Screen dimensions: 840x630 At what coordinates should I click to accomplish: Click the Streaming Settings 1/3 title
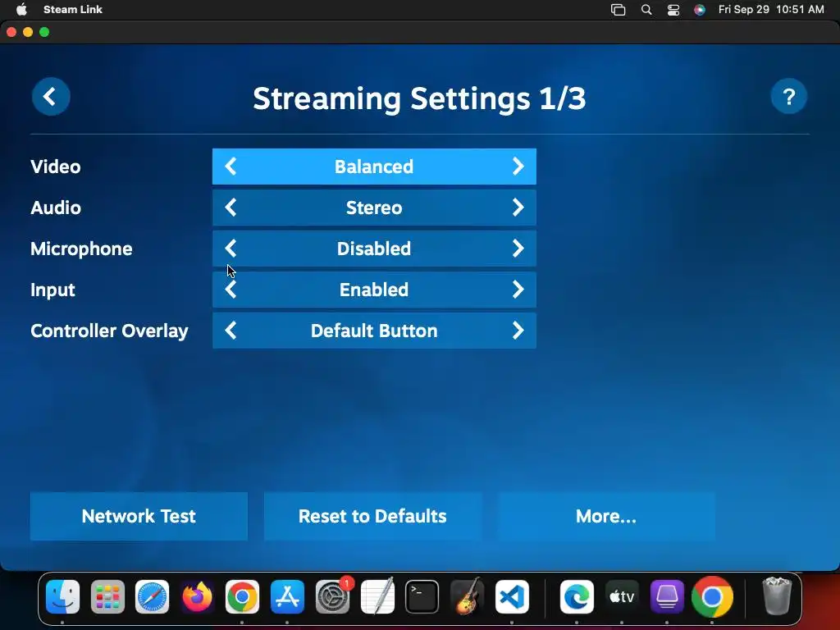point(419,98)
